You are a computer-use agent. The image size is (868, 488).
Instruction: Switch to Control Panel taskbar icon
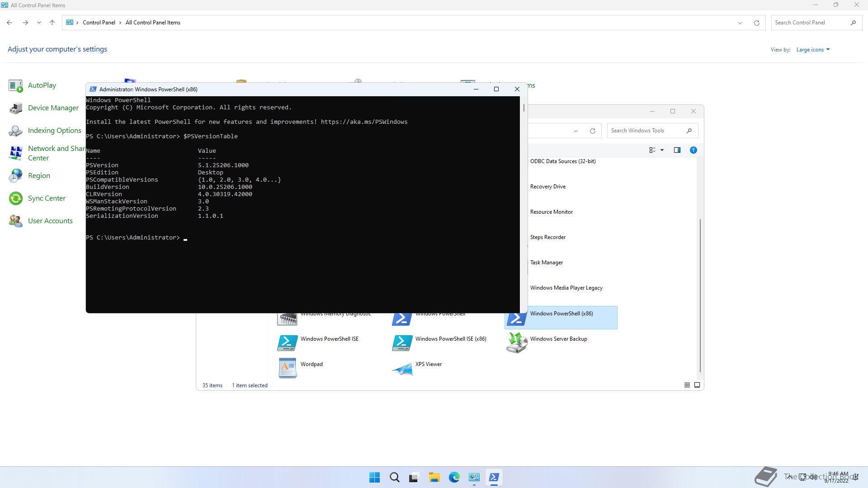point(474,477)
